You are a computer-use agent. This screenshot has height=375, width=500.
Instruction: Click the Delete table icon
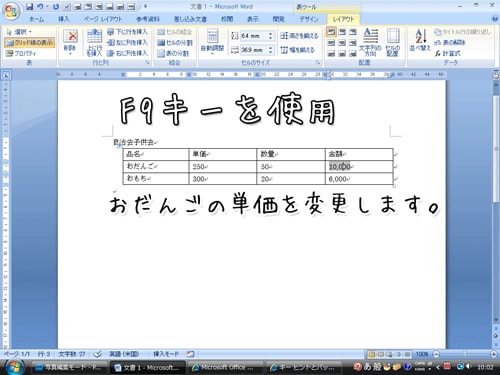coord(70,42)
